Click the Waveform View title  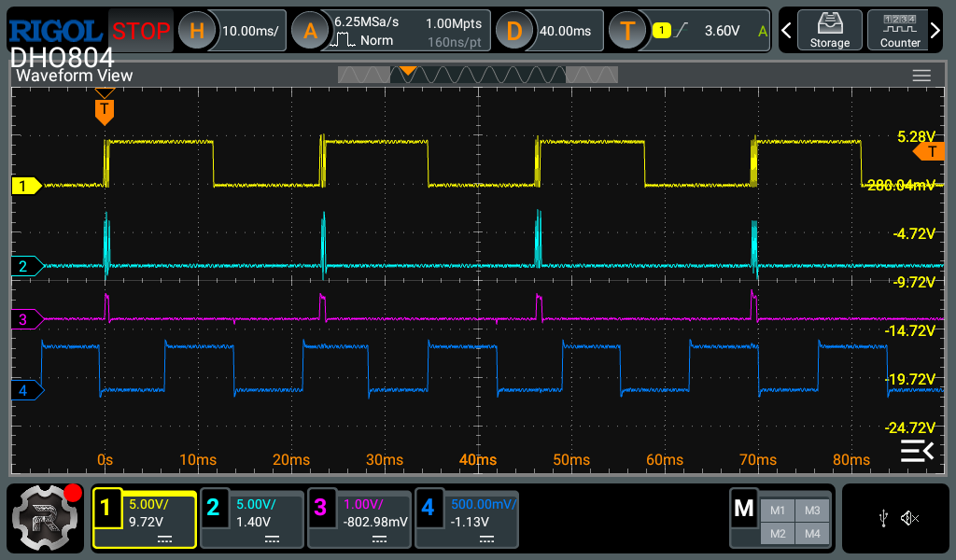click(75, 76)
